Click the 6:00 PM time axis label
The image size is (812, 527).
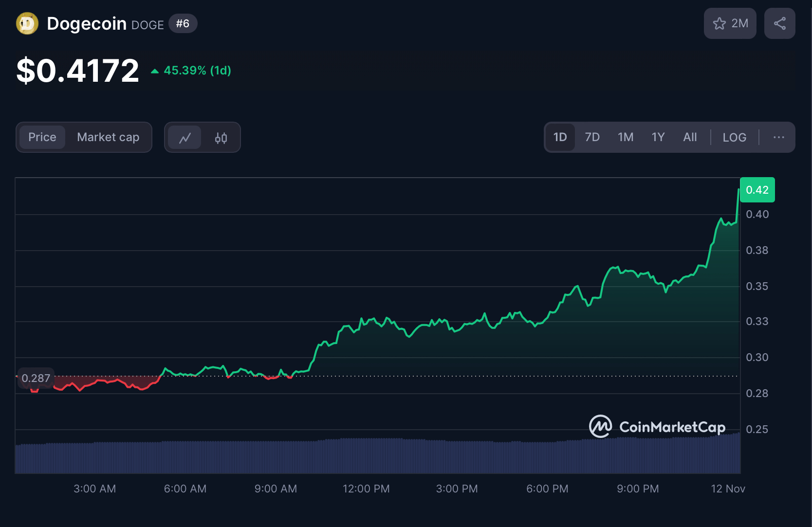pos(547,489)
